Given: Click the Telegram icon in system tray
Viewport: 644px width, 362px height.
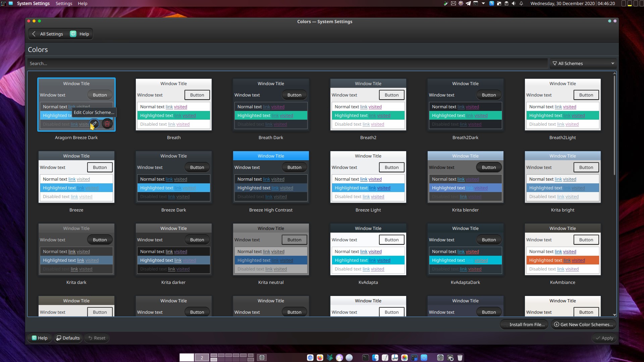Looking at the screenshot, I should point(468,3).
